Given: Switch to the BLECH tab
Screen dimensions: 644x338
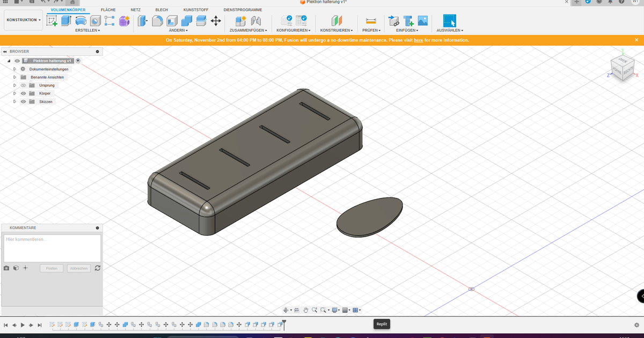Looking at the screenshot, I should [162, 9].
